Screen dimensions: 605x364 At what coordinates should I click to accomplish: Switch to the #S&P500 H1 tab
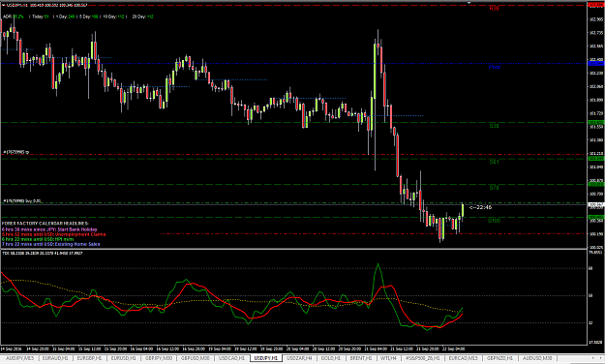tap(422, 358)
